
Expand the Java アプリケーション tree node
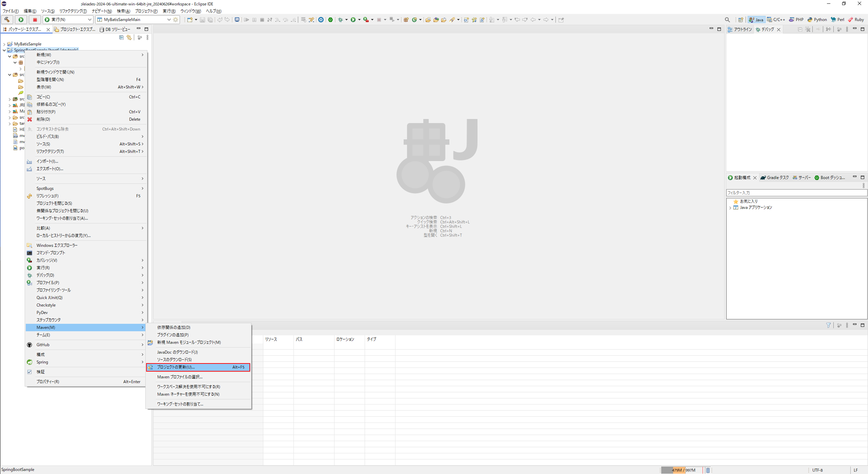click(x=730, y=208)
